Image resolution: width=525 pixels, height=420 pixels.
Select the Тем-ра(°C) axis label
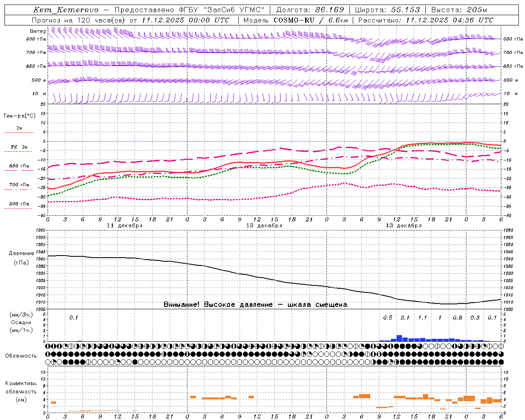pyautogui.click(x=19, y=116)
